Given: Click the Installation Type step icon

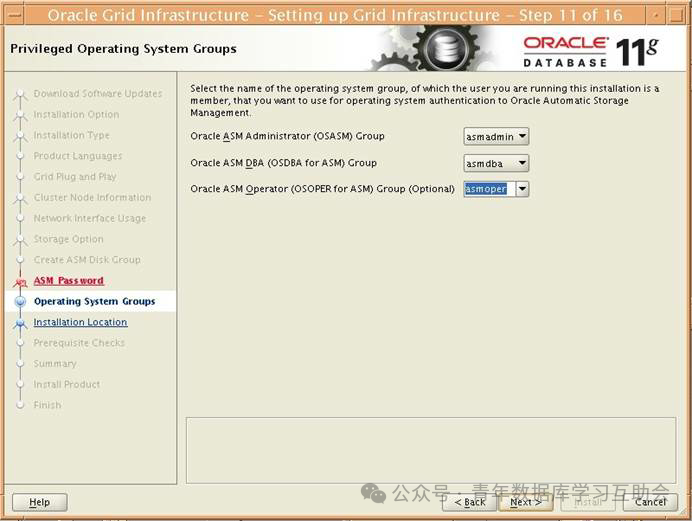Looking at the screenshot, I should tap(20, 136).
